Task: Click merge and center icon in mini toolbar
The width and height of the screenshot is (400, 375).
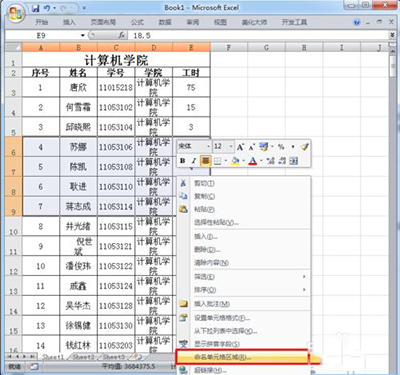Action: (294, 161)
